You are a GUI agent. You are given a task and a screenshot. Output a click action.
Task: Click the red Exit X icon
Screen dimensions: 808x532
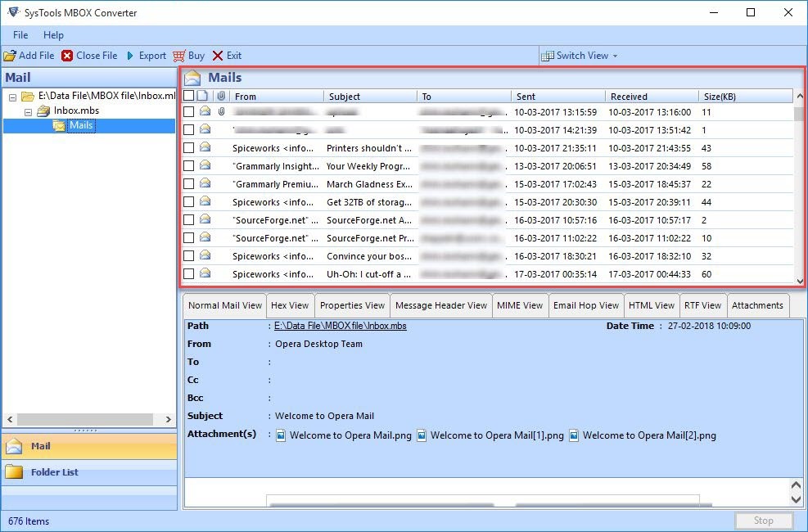pyautogui.click(x=218, y=56)
